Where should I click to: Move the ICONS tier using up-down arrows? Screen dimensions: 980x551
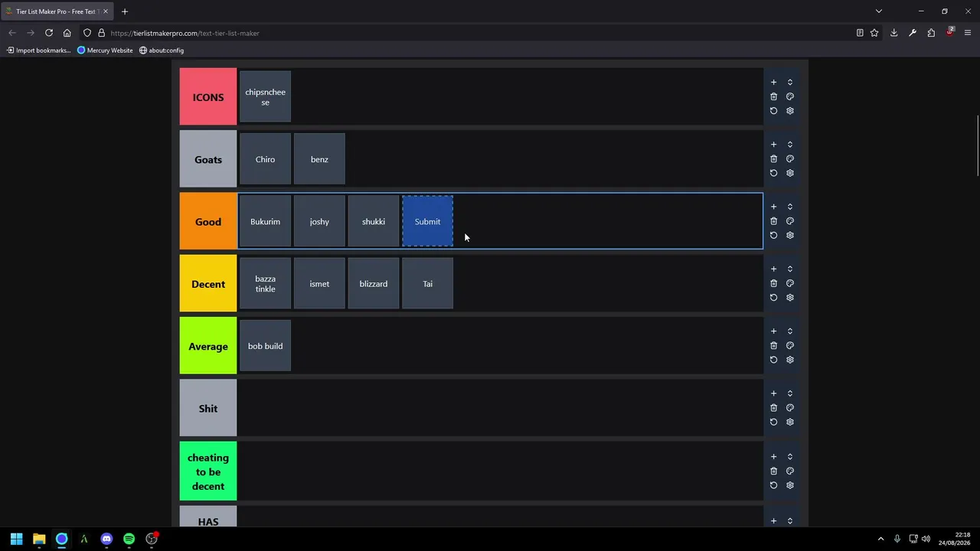(790, 82)
